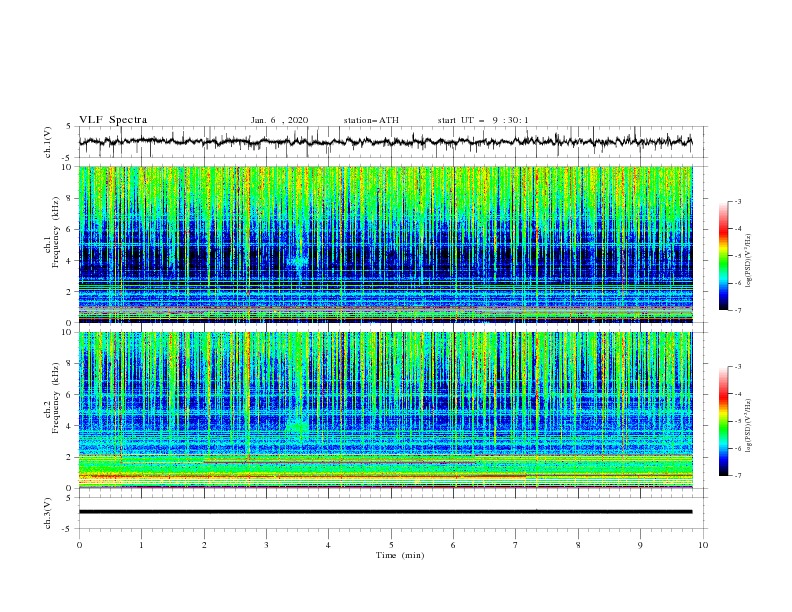Click the time axis tick label "9"
The height and width of the screenshot is (612, 792).
[640, 545]
